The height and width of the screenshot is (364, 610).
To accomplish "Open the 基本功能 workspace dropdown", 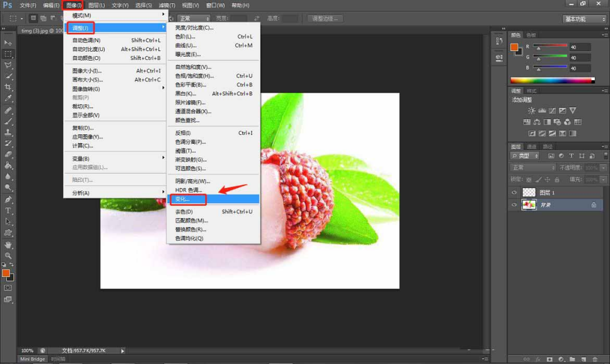I will (584, 19).
